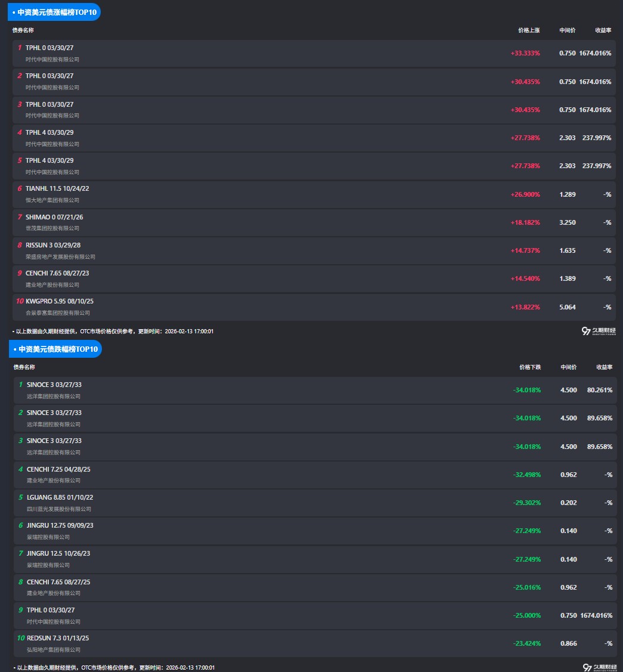The height and width of the screenshot is (672, 623).
Task: Click the CENCHI 7.25 04/28/25 bond
Action: click(x=58, y=469)
